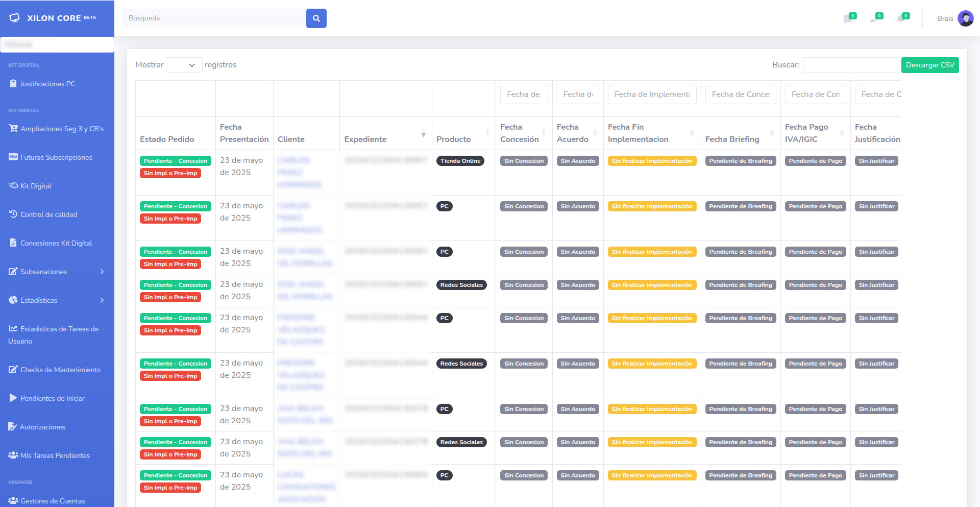
Task: Click the user avatar next to Brais
Action: point(965,18)
